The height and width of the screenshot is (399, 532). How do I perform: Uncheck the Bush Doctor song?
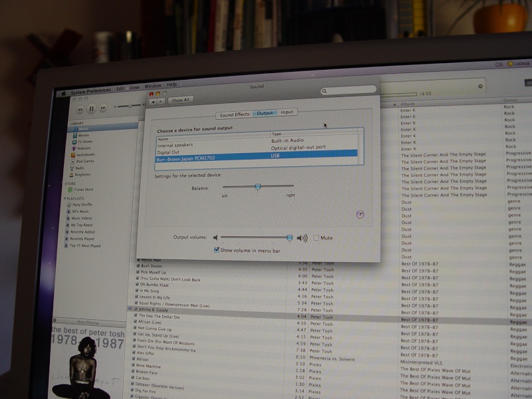click(138, 266)
